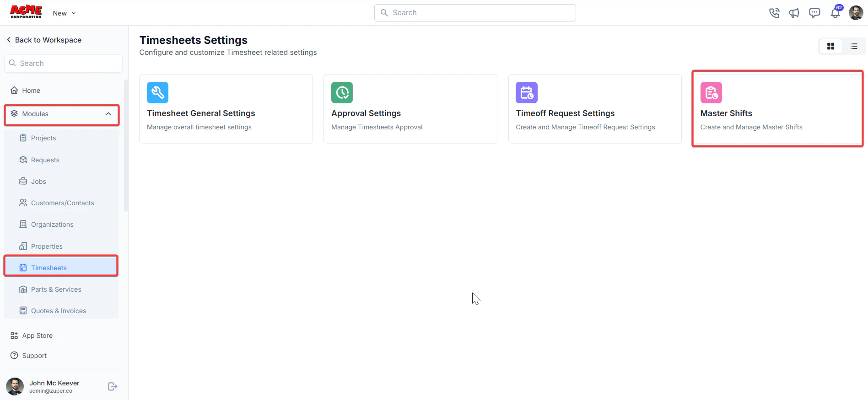
Task: Click the Jobs briefcase icon
Action: [x=23, y=181]
